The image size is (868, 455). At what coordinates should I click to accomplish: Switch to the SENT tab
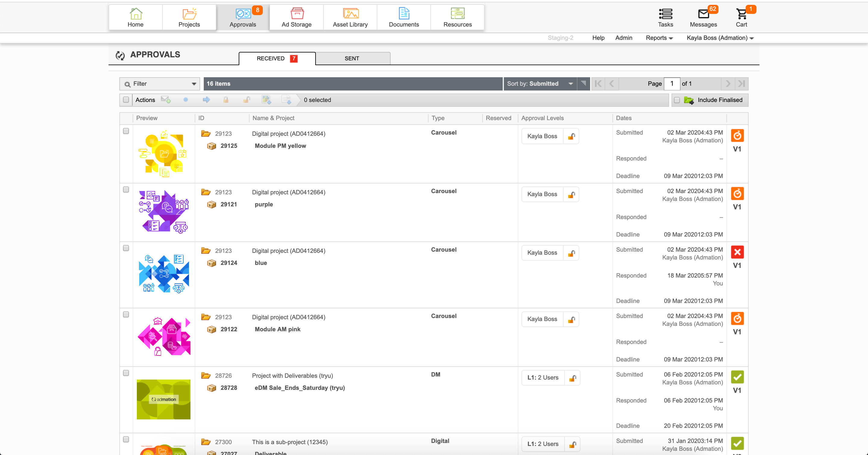[x=352, y=58]
